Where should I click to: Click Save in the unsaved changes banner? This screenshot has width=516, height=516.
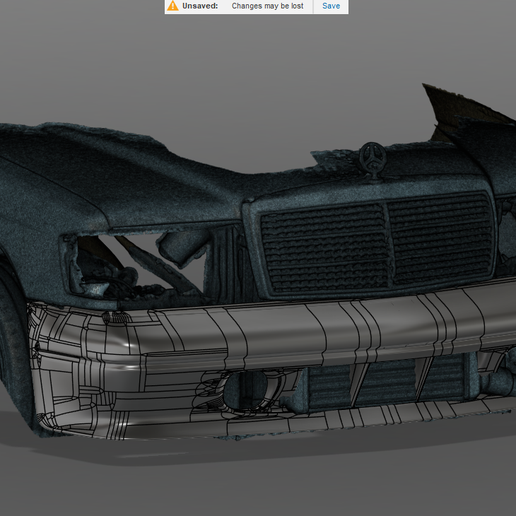331,6
